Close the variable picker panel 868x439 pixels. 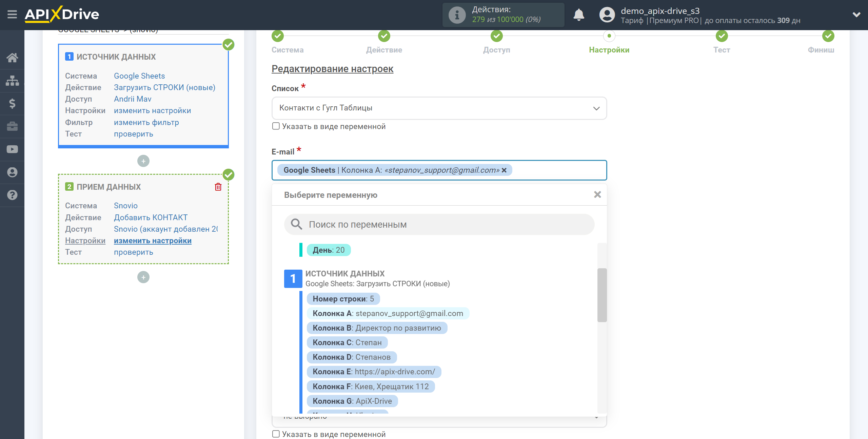click(597, 194)
